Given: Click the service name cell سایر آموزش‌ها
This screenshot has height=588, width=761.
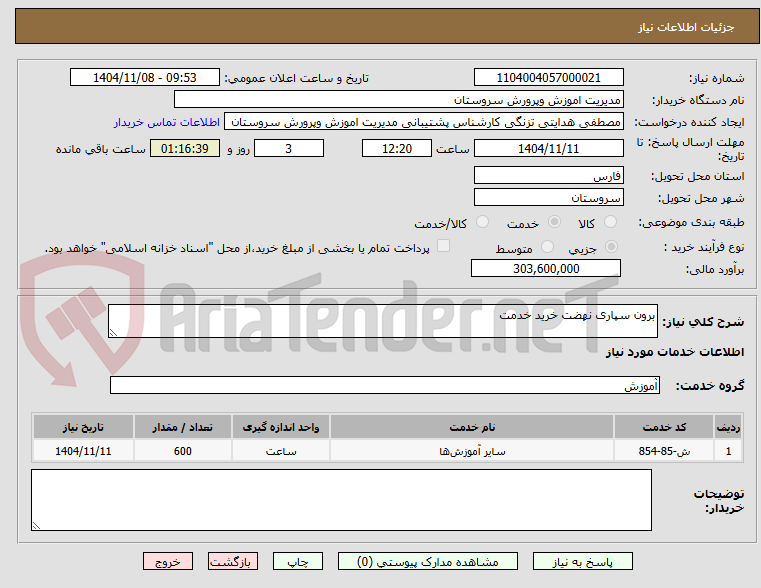Looking at the screenshot, I should click(x=472, y=451).
